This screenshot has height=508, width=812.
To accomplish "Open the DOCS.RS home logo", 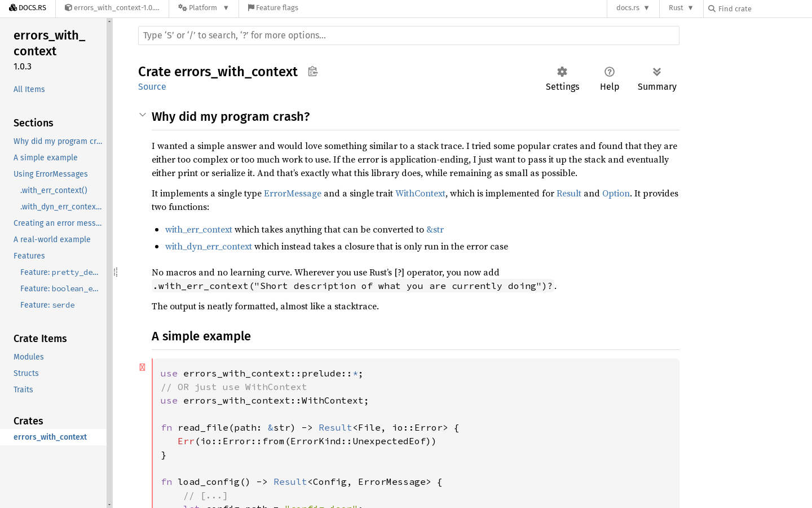I will [28, 8].
